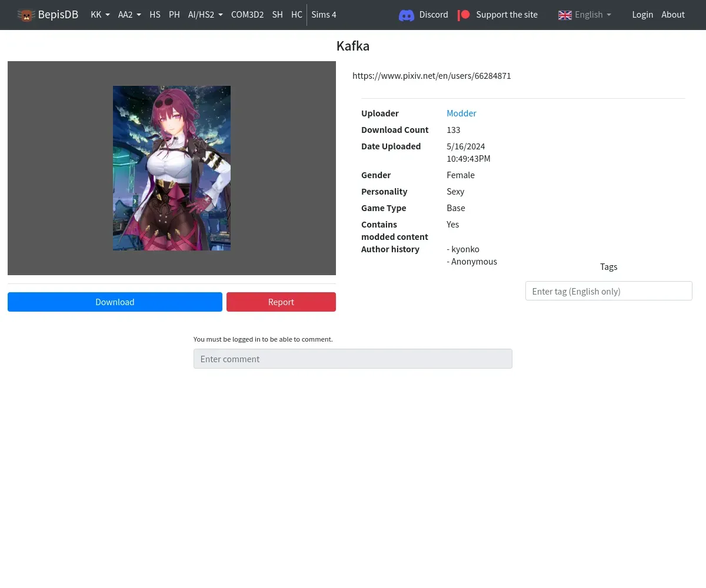This screenshot has height=588, width=706.
Task: Click the Kafka character card image
Action: pyautogui.click(x=172, y=168)
